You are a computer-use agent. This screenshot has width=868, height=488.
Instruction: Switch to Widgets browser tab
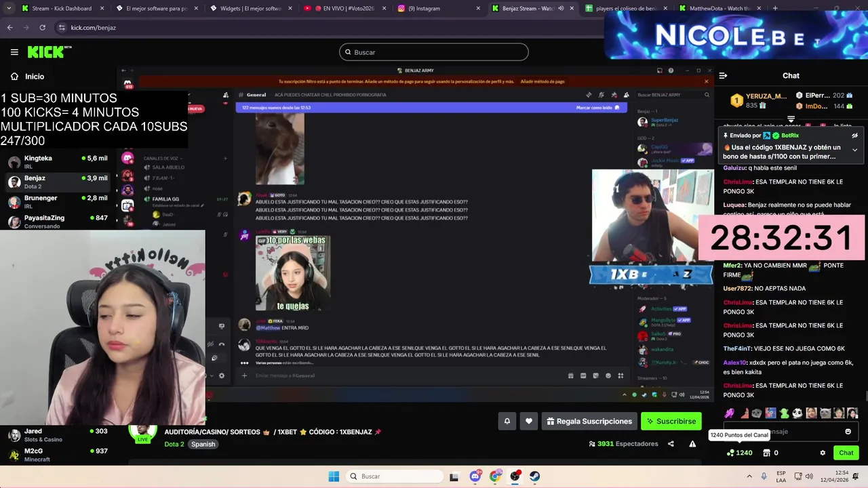[250, 8]
